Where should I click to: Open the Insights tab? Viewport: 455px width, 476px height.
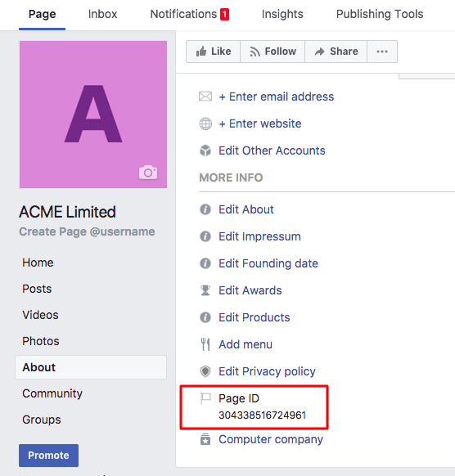[x=282, y=14]
